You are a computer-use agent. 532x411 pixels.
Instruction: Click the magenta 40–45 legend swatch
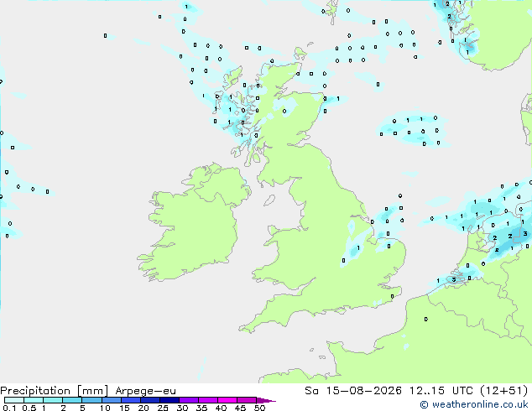click(227, 400)
